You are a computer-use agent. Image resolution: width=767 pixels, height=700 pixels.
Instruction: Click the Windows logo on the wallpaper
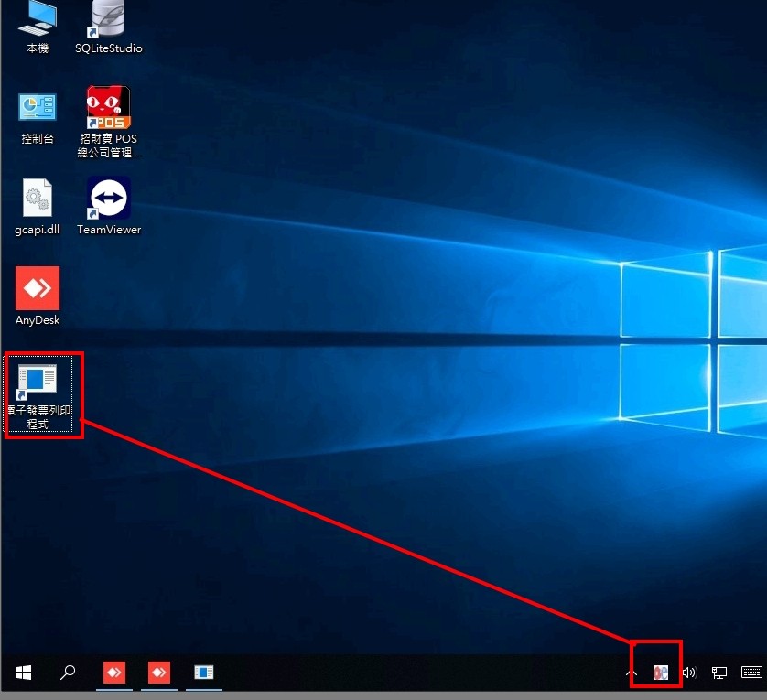click(696, 339)
